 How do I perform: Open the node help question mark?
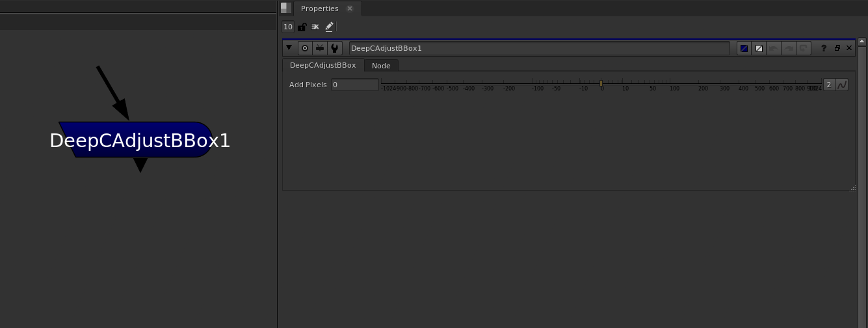pyautogui.click(x=824, y=48)
